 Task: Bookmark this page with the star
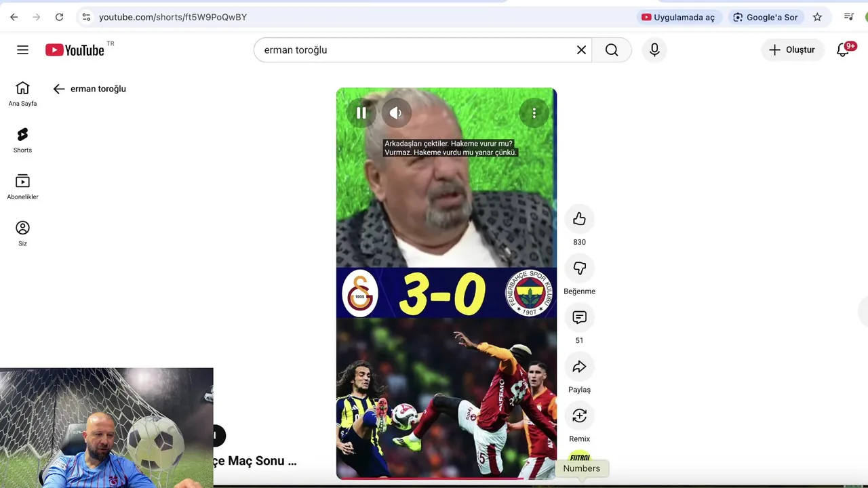click(817, 17)
